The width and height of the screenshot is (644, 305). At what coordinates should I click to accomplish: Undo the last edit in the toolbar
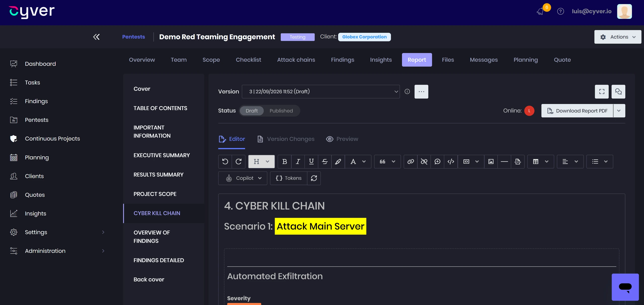[x=225, y=162]
